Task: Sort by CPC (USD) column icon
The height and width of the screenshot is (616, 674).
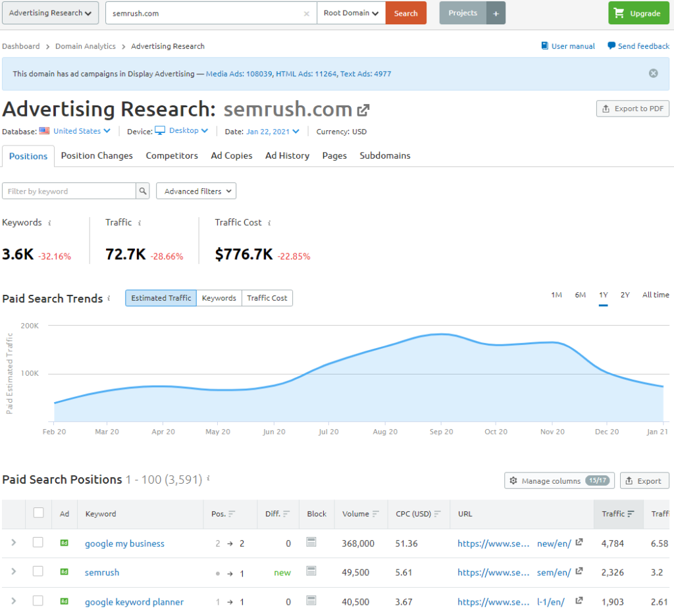Action: (438, 514)
